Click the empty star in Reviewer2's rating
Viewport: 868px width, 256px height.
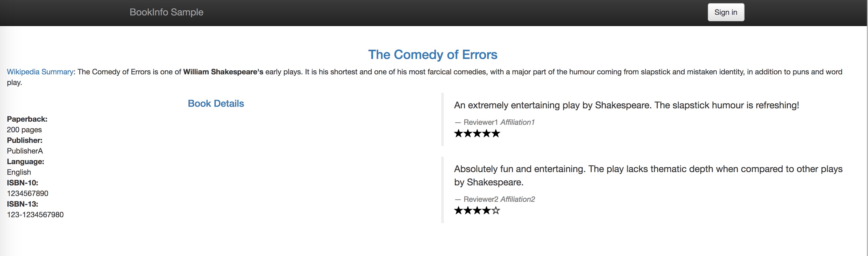(496, 211)
